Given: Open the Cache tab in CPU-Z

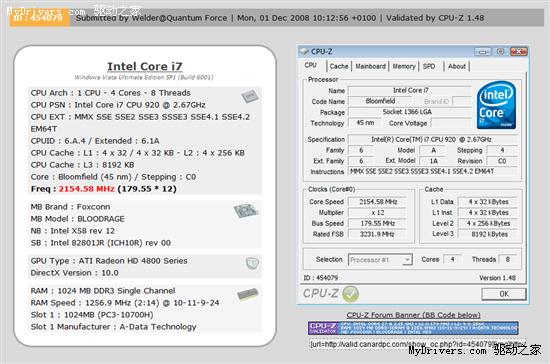Looking at the screenshot, I should (339, 66).
